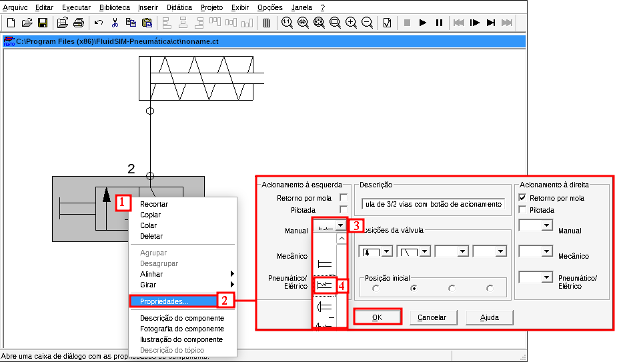
Task: Open the Arquivo menu
Action: pyautogui.click(x=15, y=7)
